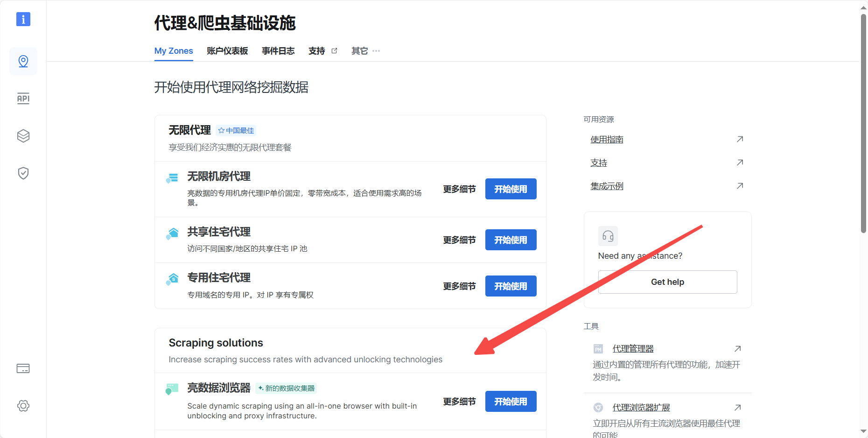Click the 中国最佳 star badge

(x=236, y=131)
